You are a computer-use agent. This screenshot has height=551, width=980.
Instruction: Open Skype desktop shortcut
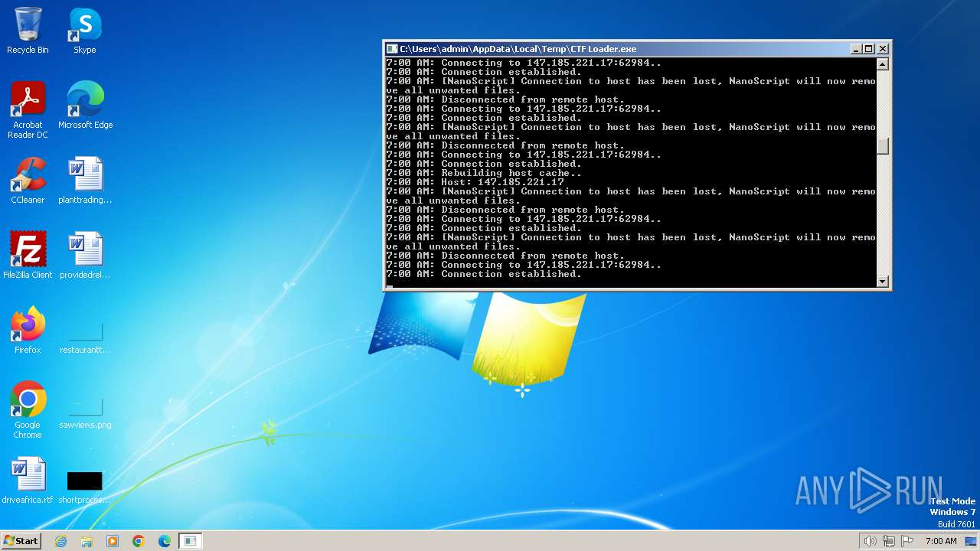click(85, 31)
